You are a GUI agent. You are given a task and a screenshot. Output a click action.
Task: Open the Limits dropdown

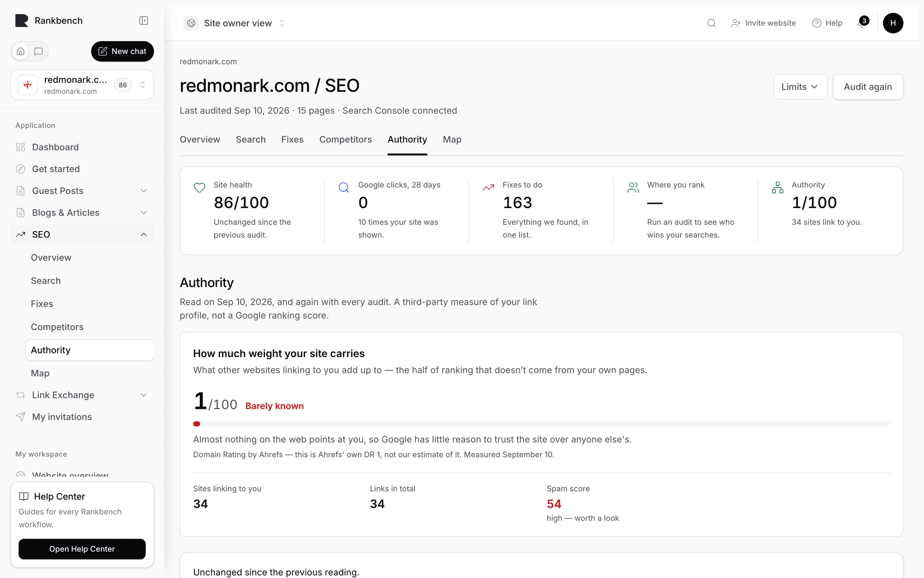[800, 87]
